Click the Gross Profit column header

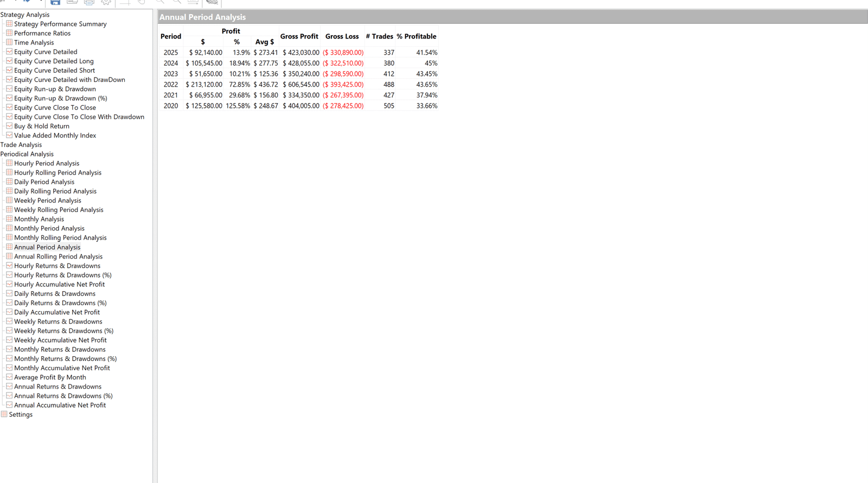coord(299,36)
